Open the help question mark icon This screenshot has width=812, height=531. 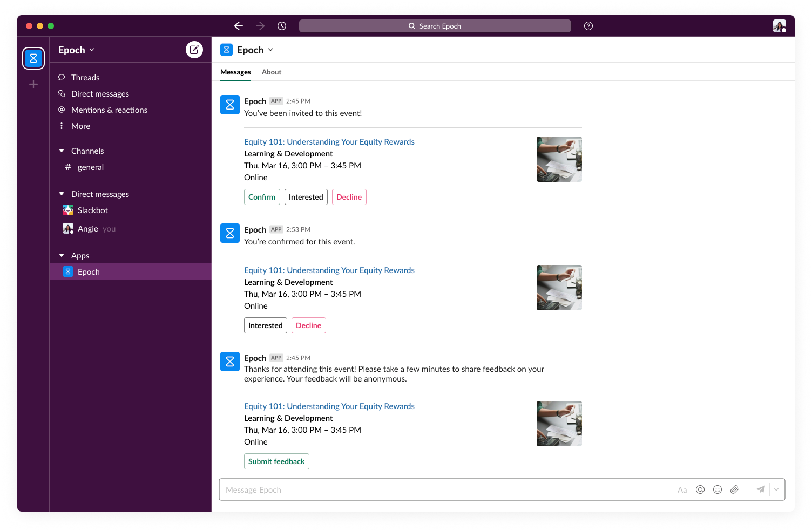tap(588, 26)
